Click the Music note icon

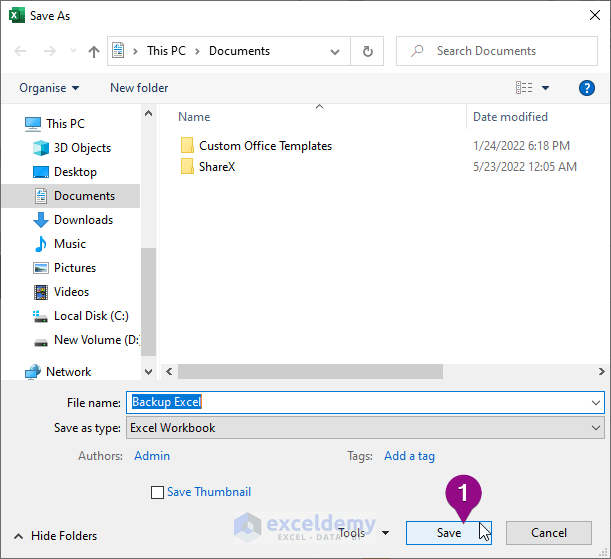[41, 244]
